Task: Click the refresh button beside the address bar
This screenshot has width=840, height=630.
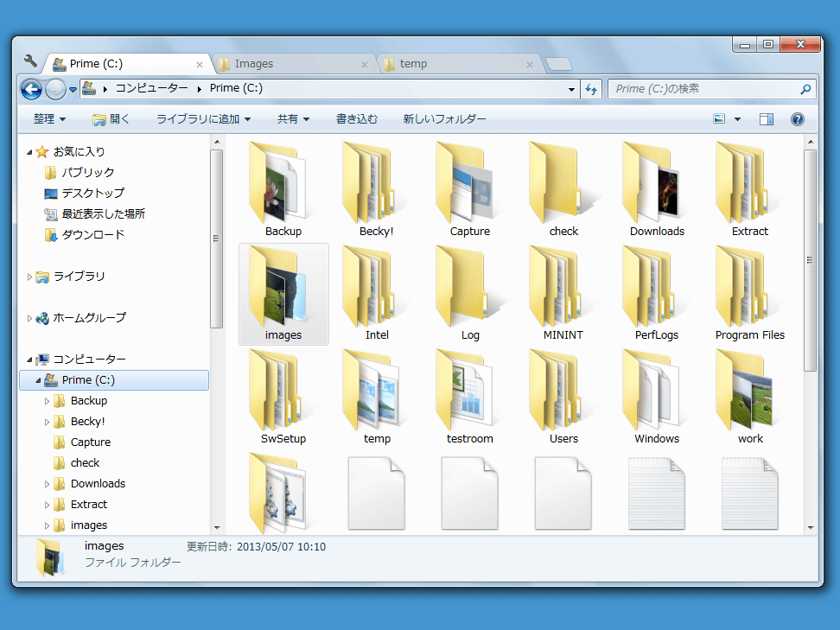Action: point(591,89)
